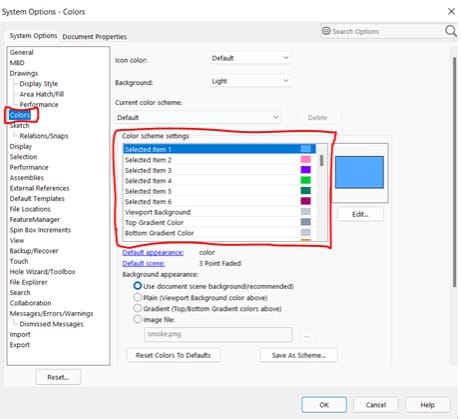Select MBD in options tree
Image resolution: width=461 pixels, height=419 pixels.
coord(17,63)
